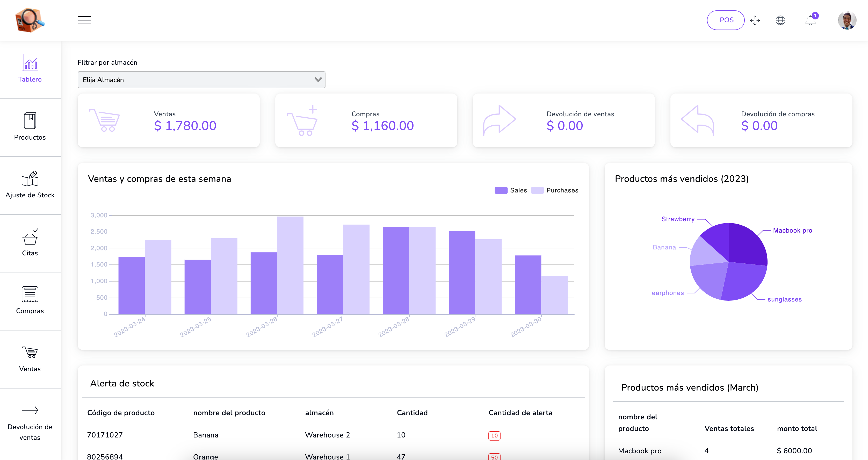
Task: Go to Devolución de ventas sidebar item
Action: 30,423
